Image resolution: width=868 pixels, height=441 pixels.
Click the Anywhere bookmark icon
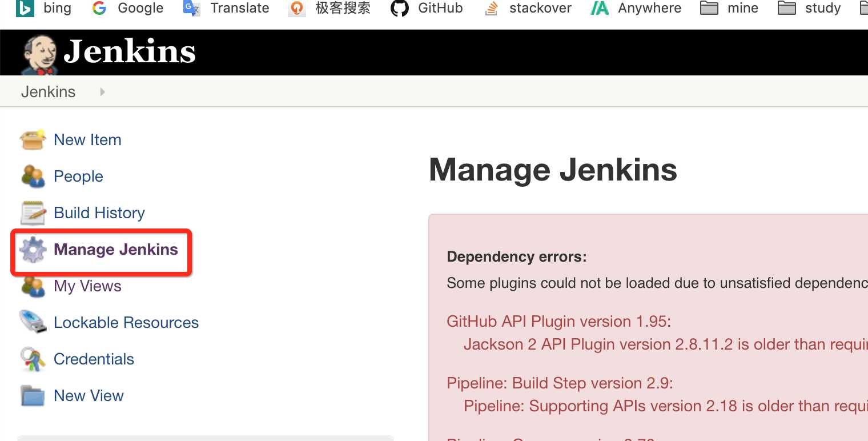pyautogui.click(x=600, y=8)
